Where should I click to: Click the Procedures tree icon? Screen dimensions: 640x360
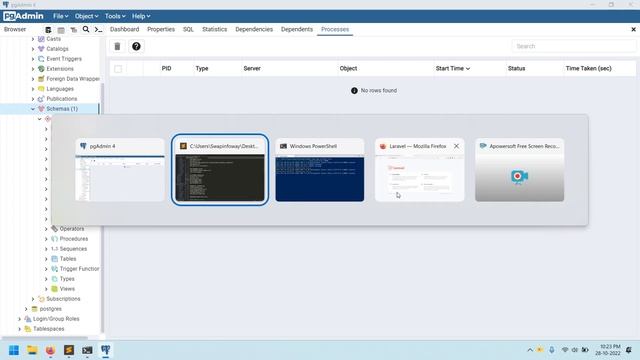[x=54, y=239]
